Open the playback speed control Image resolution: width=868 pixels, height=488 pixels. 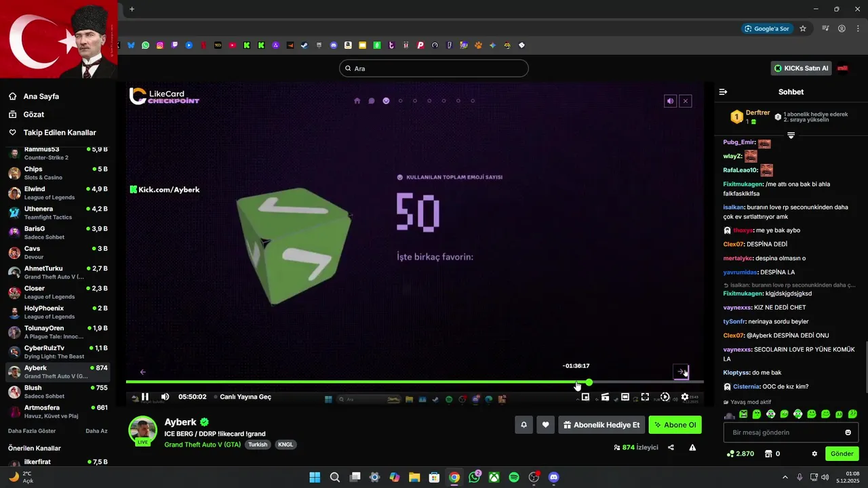665,396
